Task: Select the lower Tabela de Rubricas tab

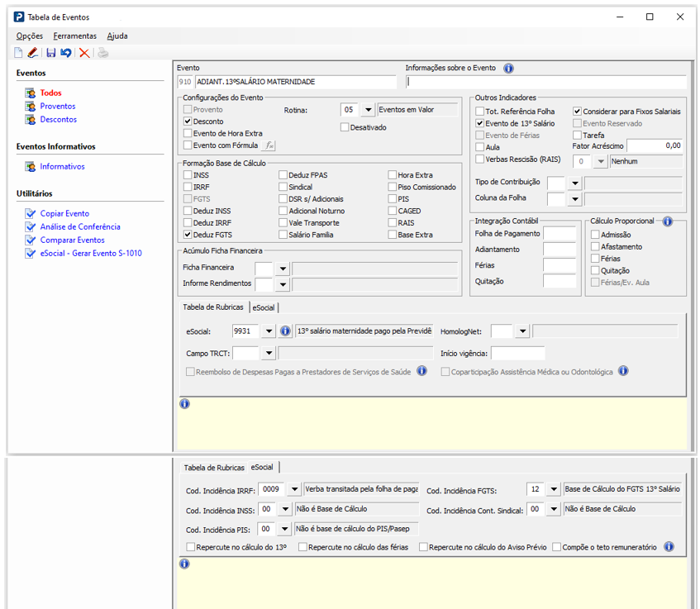Action: point(214,468)
